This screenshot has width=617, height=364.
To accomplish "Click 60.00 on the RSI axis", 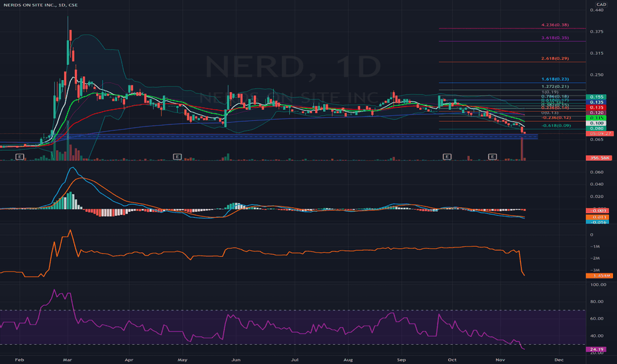I will (596, 318).
